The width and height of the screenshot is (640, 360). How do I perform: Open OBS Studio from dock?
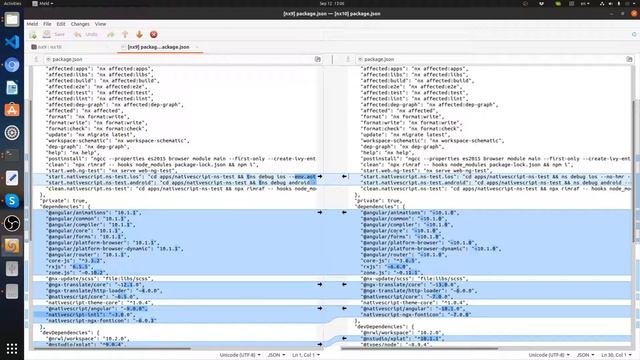[12, 223]
